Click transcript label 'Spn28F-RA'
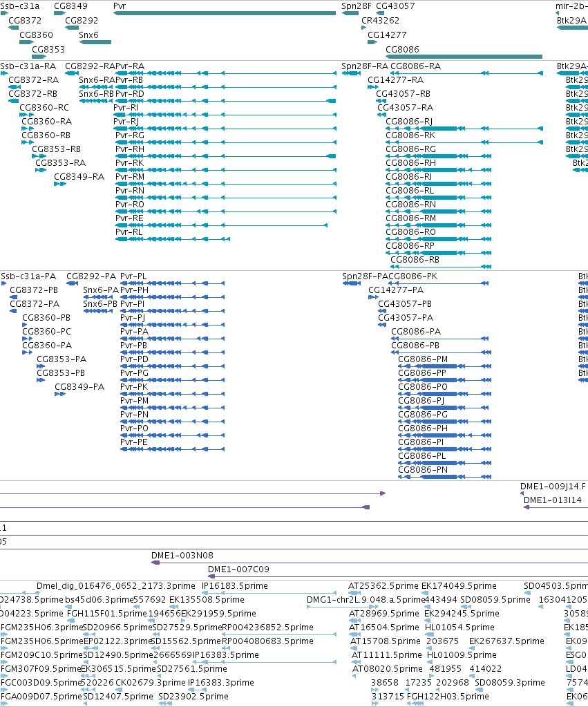This screenshot has height=707, width=588. (365, 66)
